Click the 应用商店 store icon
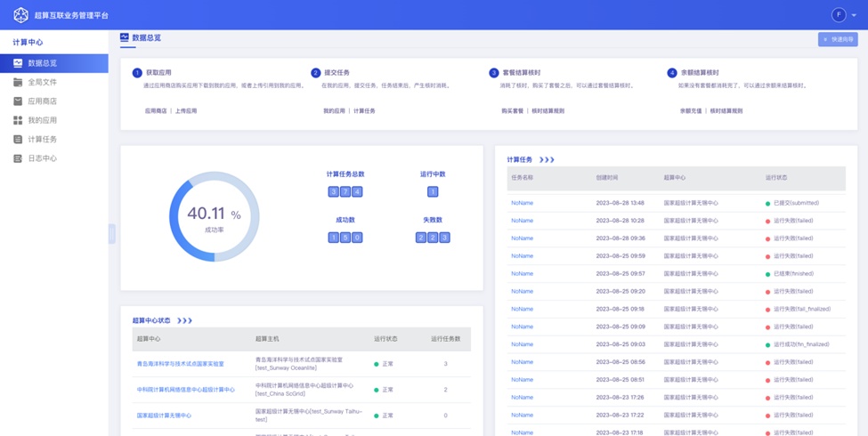 18,101
